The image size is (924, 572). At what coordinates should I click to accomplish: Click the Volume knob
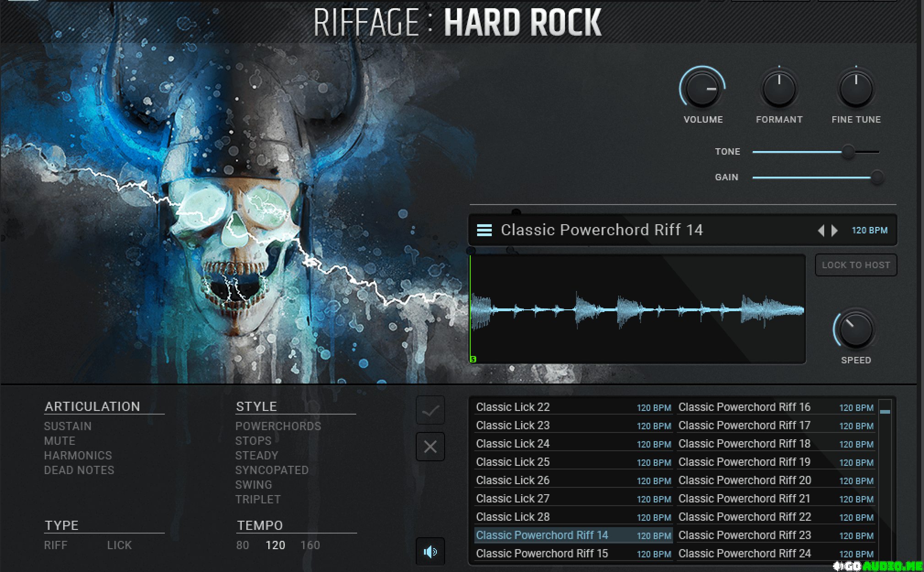[x=703, y=88]
